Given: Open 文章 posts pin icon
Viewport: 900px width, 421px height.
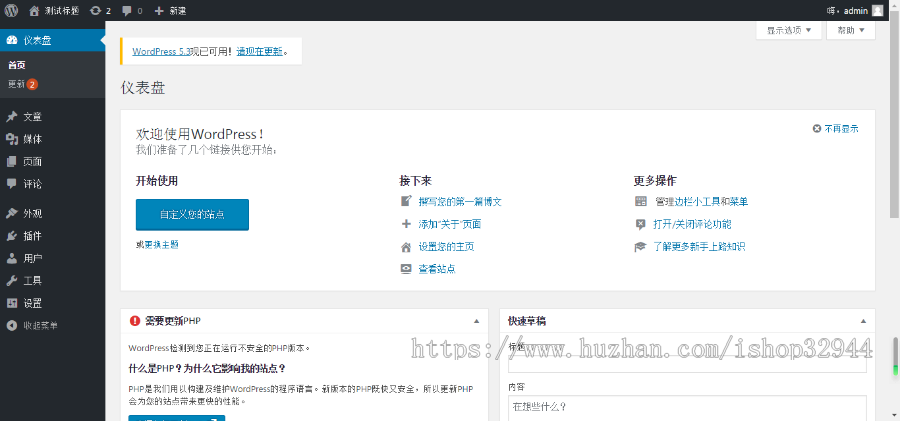Looking at the screenshot, I should (x=11, y=117).
